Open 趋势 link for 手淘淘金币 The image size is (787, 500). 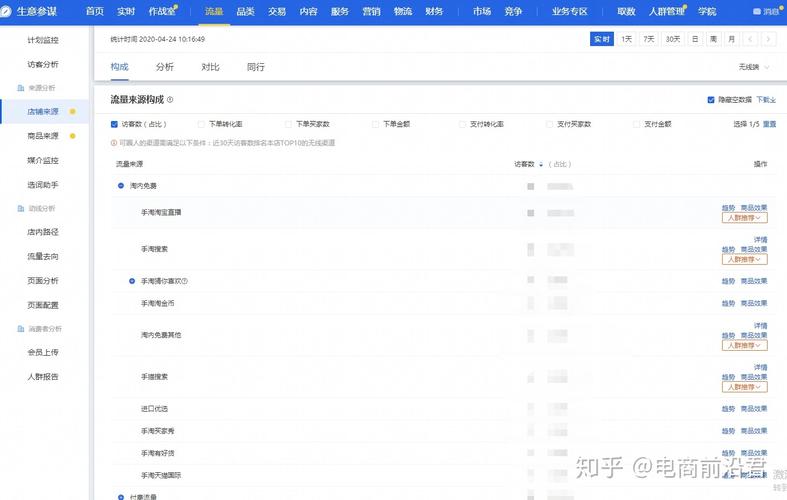click(728, 303)
